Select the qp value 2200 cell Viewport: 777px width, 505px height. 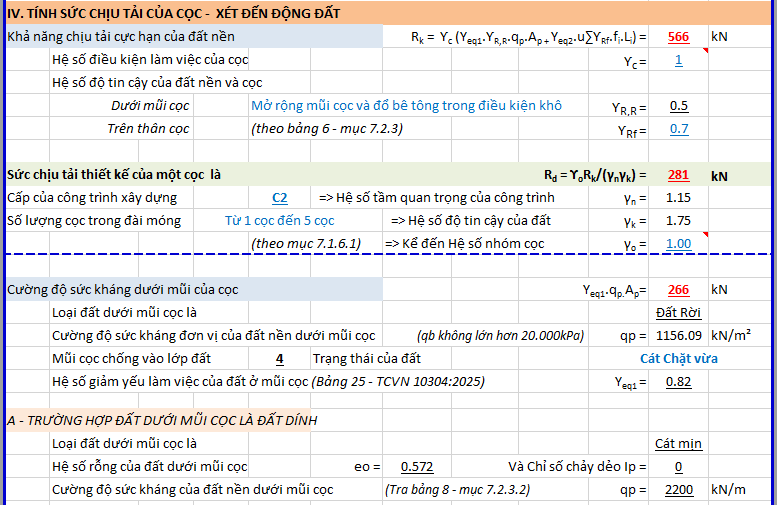tap(678, 490)
